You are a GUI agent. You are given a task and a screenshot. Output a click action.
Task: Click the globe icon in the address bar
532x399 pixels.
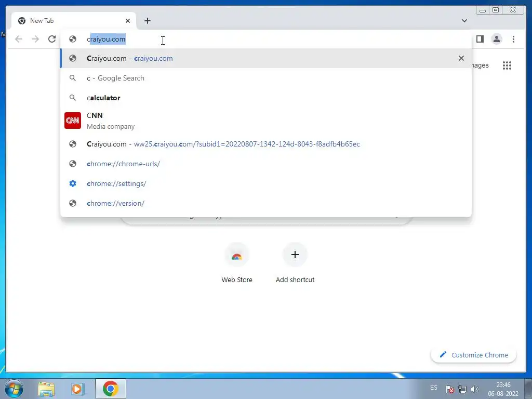point(73,39)
